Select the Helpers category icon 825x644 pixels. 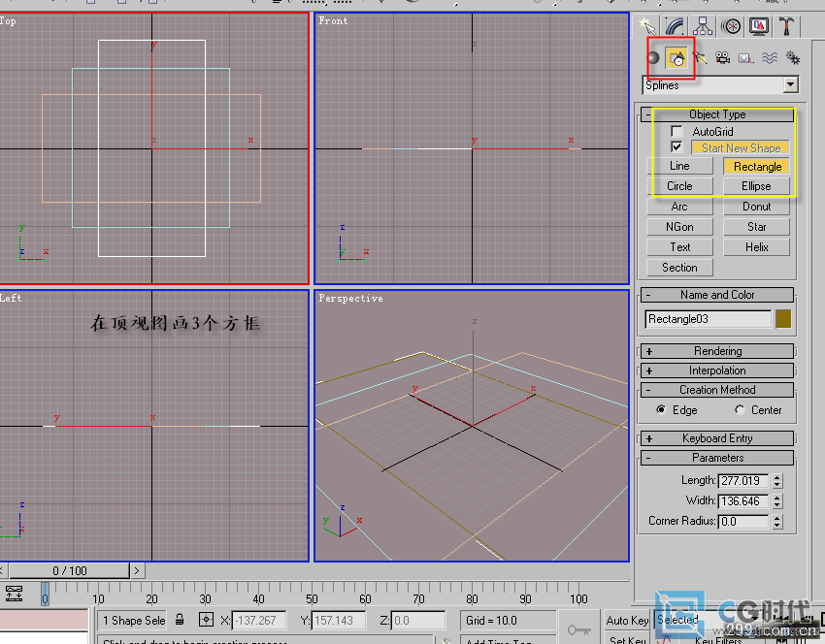(746, 58)
